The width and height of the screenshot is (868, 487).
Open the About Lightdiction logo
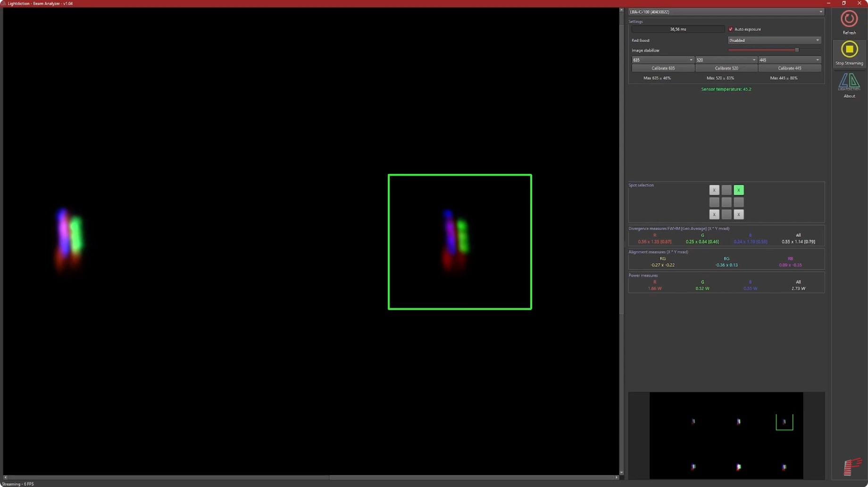tap(849, 82)
